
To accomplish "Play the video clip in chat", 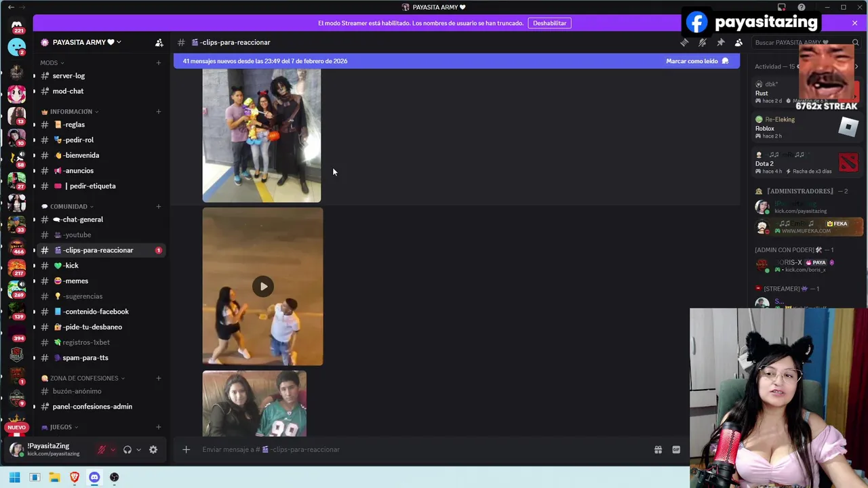I will tap(263, 286).
